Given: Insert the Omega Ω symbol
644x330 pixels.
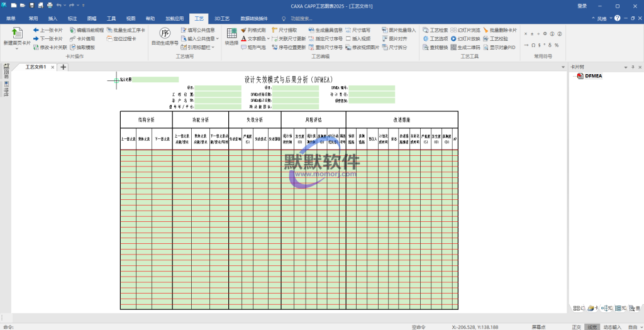Looking at the screenshot, I should pyautogui.click(x=533, y=45).
